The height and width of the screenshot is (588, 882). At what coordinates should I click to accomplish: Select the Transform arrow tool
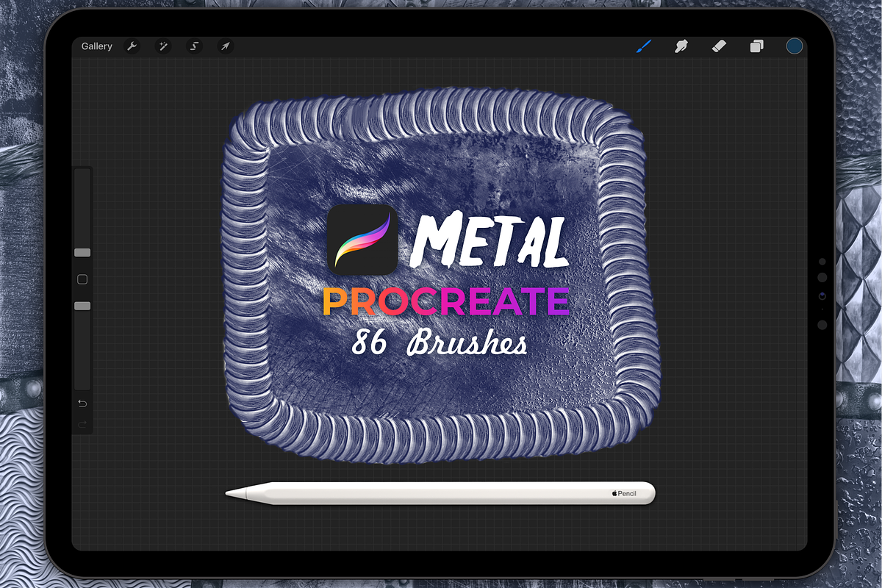[226, 46]
